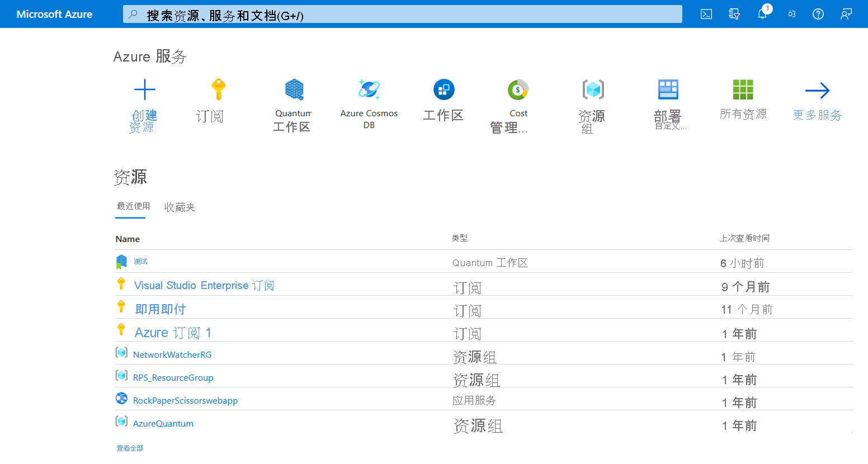
Task: Switch to the 最近使用 tab
Action: (x=133, y=206)
